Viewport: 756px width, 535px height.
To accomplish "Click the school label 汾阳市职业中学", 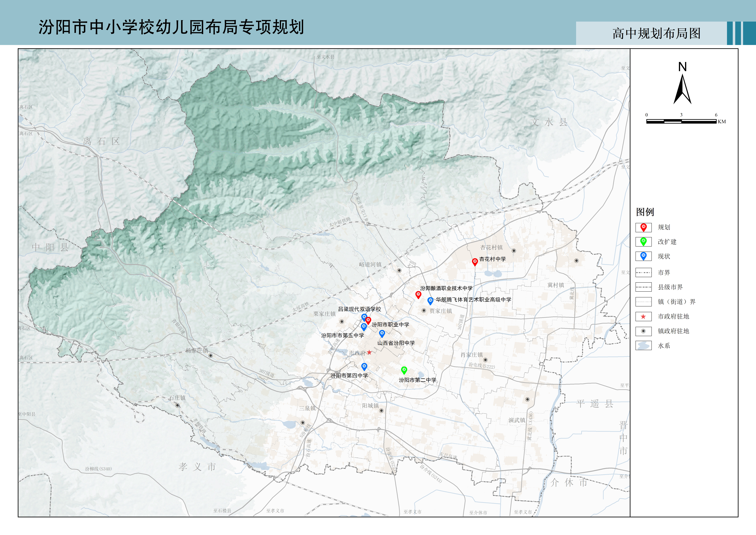I will [x=391, y=325].
